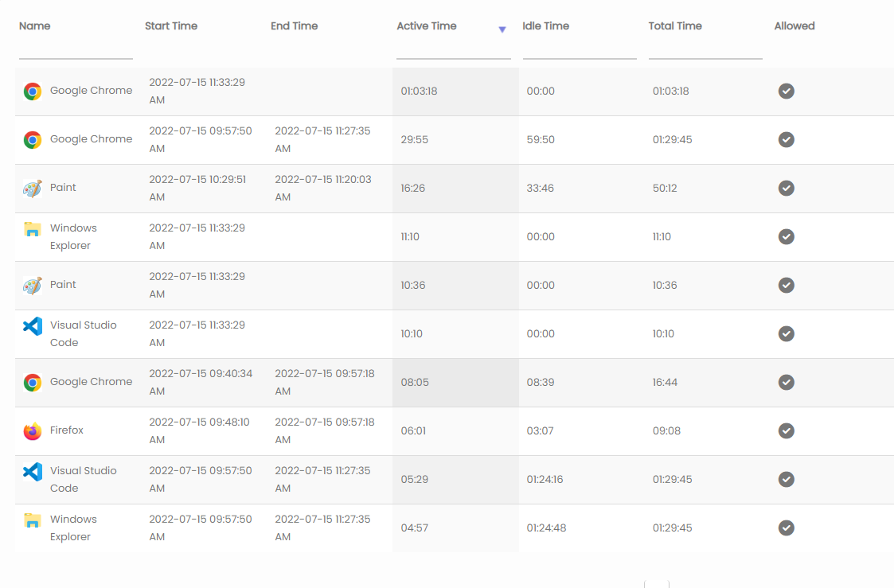
Task: Click the Firefox icon
Action: click(x=32, y=431)
